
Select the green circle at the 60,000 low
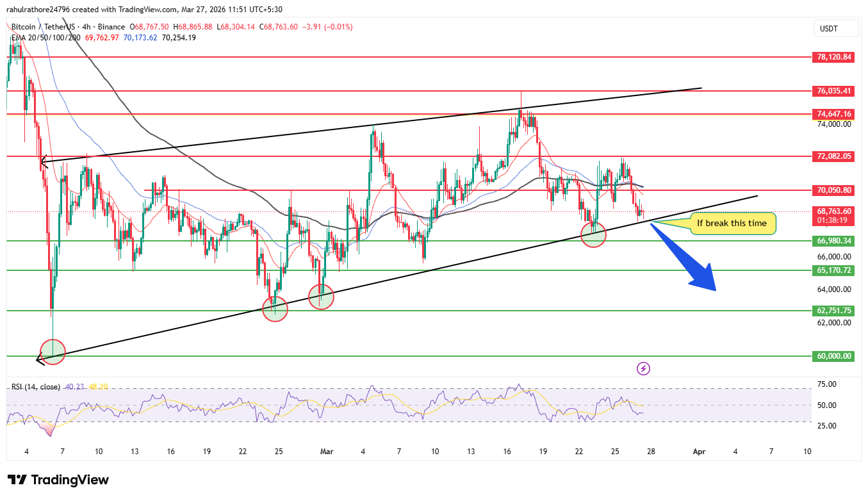pos(53,352)
